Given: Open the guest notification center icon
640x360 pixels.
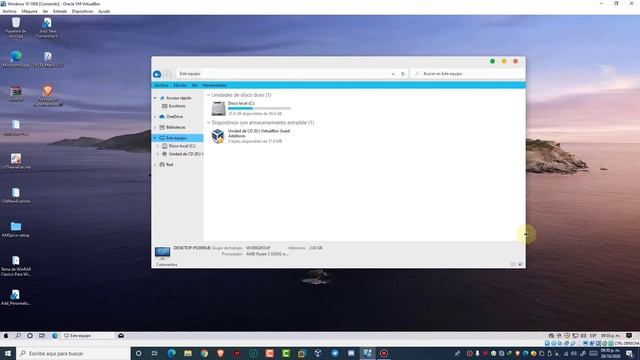Looking at the screenshot, I should point(629,336).
